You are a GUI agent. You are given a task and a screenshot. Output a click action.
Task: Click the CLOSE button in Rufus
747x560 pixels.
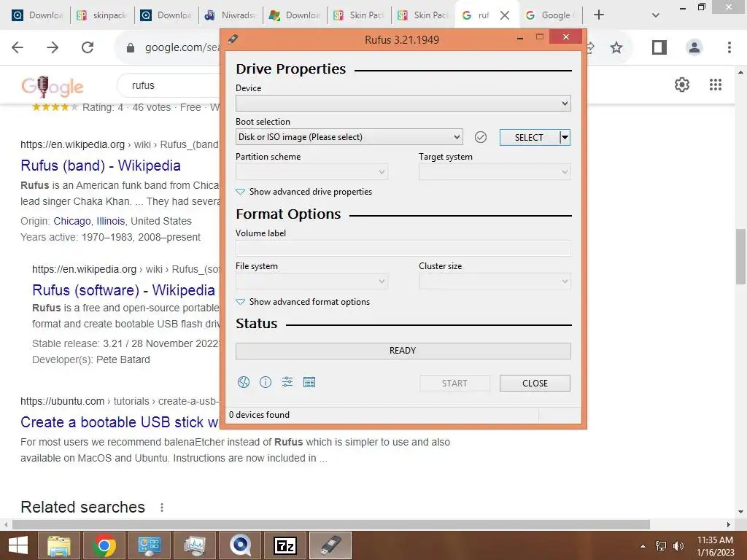[x=535, y=384]
